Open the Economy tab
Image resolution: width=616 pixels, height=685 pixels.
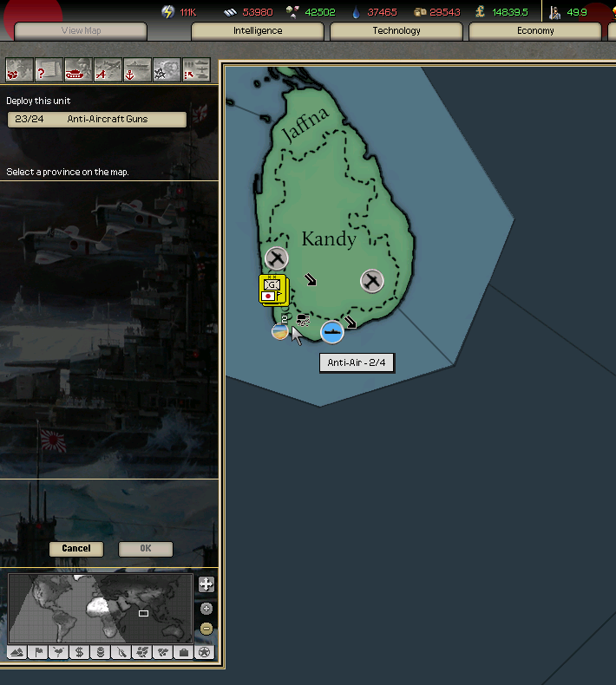pyautogui.click(x=535, y=31)
